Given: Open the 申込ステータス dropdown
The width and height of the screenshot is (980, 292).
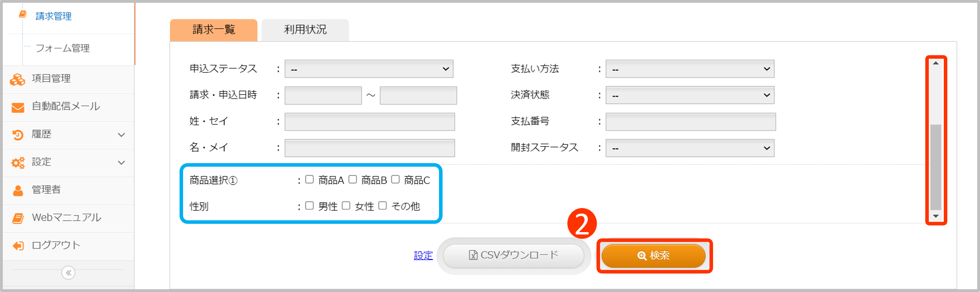Looking at the screenshot, I should (x=369, y=69).
